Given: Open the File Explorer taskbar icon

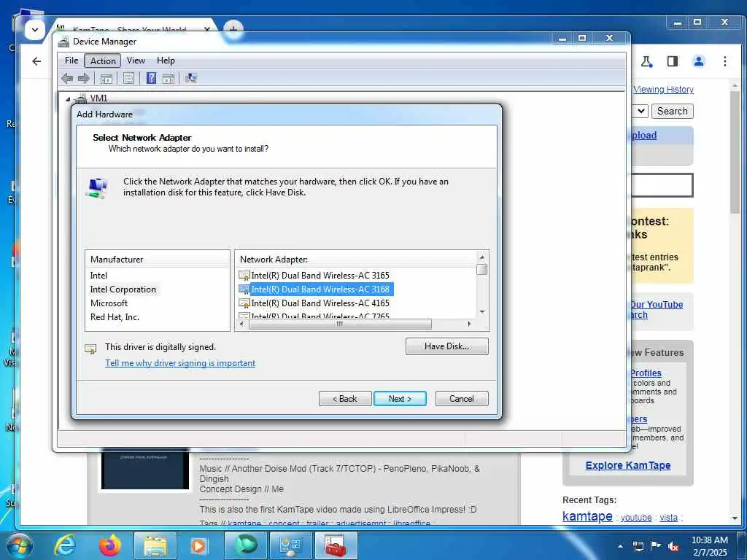Looking at the screenshot, I should (155, 546).
